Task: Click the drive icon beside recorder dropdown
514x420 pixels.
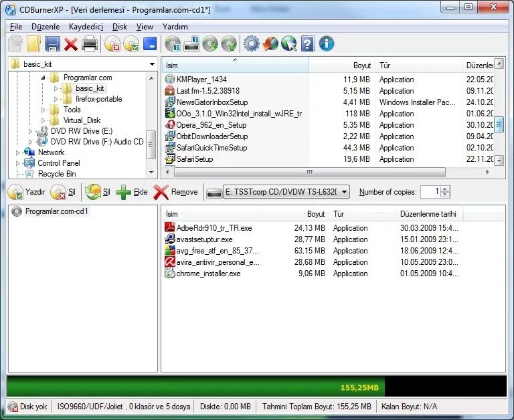Action: point(214,193)
